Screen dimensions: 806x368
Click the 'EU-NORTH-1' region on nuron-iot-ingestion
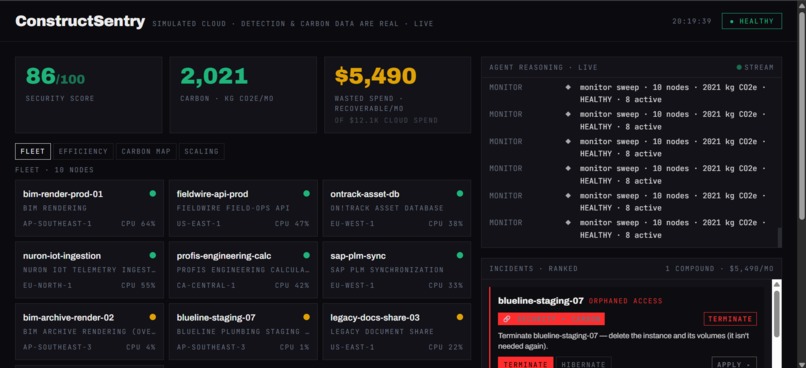[x=47, y=285]
